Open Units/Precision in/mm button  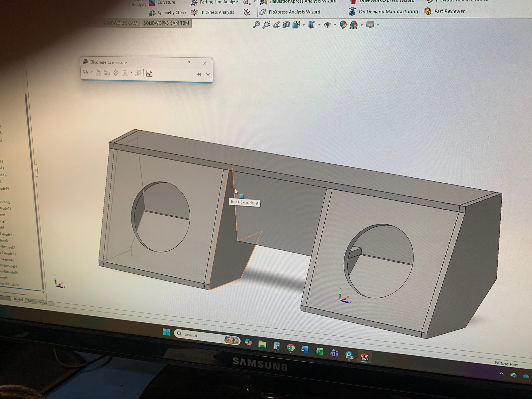tap(98, 73)
